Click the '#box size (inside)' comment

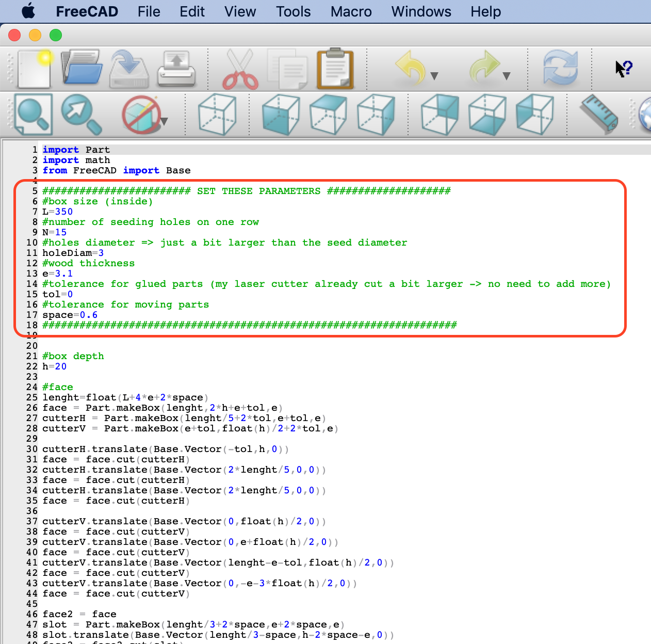click(x=97, y=201)
